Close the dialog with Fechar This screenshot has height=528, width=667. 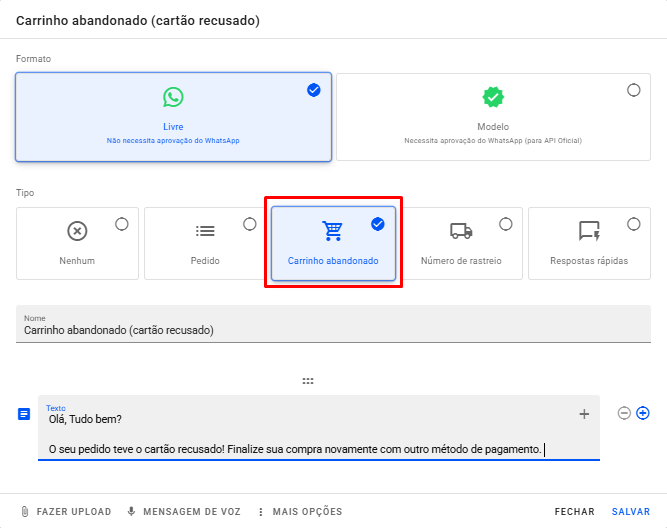575,511
